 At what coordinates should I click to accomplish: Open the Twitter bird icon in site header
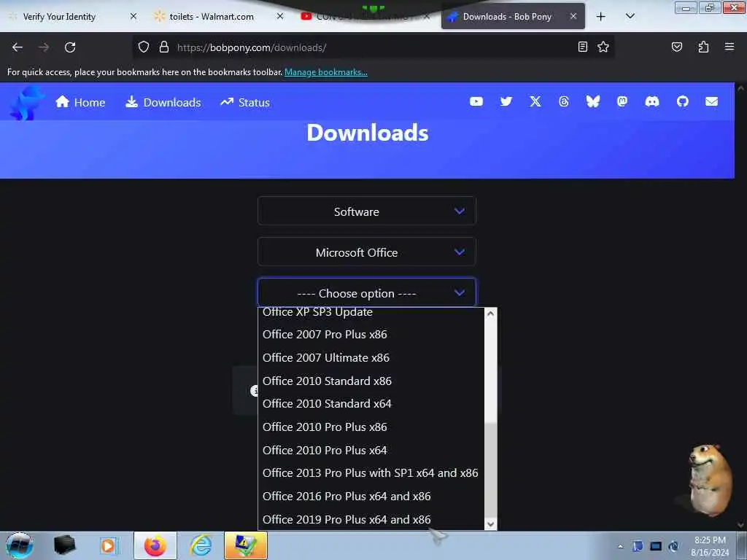pyautogui.click(x=506, y=101)
